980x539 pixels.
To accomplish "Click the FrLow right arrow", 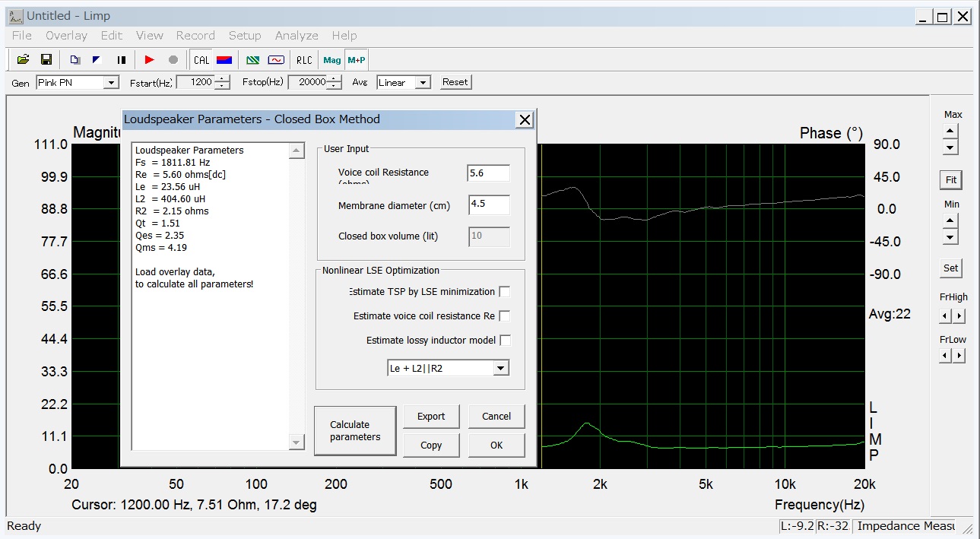I will click(x=959, y=355).
